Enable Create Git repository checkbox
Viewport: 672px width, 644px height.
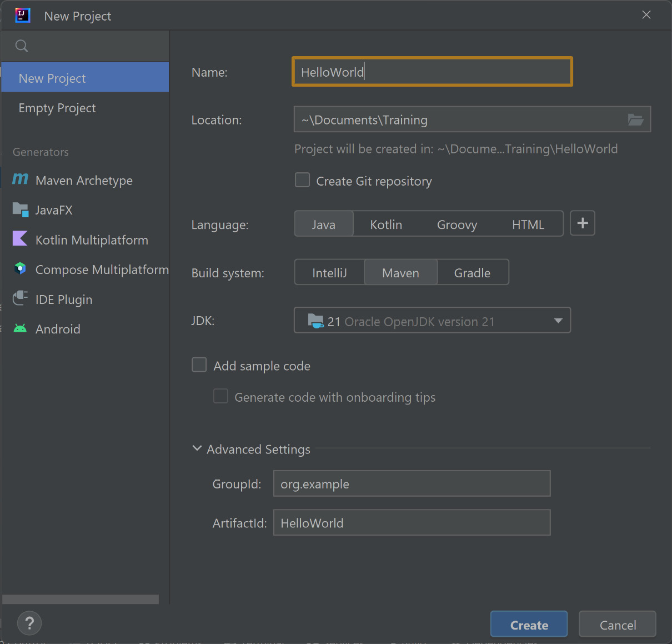302,180
